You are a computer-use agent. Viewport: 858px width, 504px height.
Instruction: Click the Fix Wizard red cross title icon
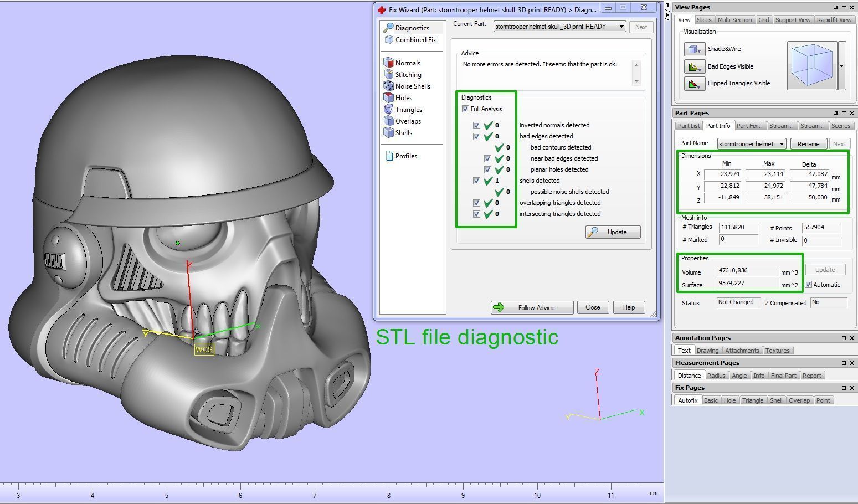pos(382,9)
